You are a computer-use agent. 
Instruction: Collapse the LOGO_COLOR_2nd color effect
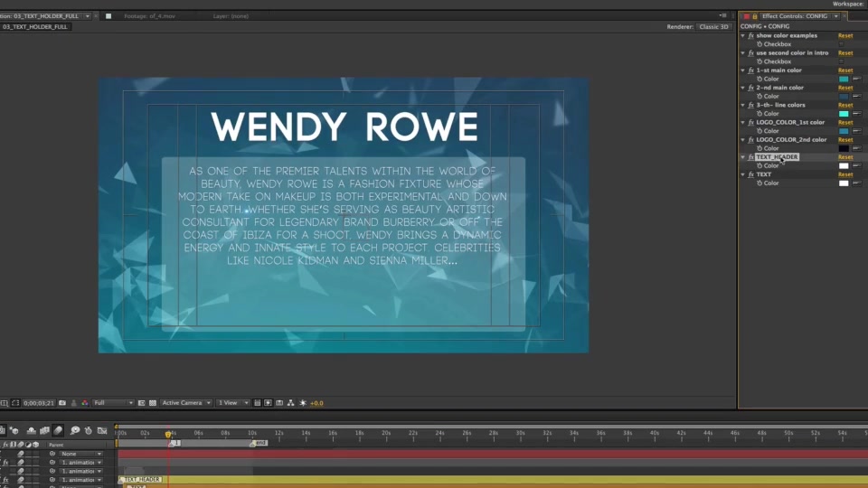click(743, 139)
